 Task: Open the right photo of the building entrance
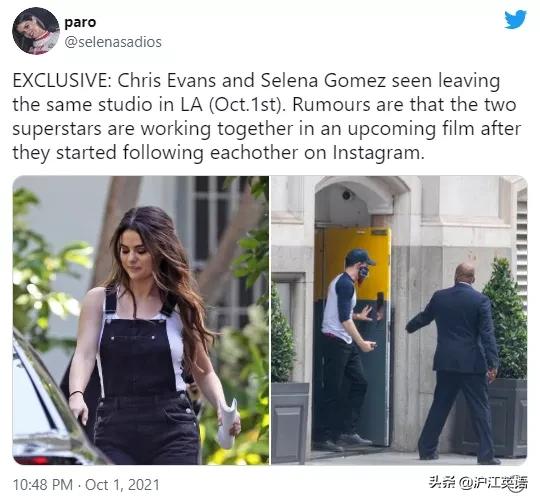click(x=399, y=320)
